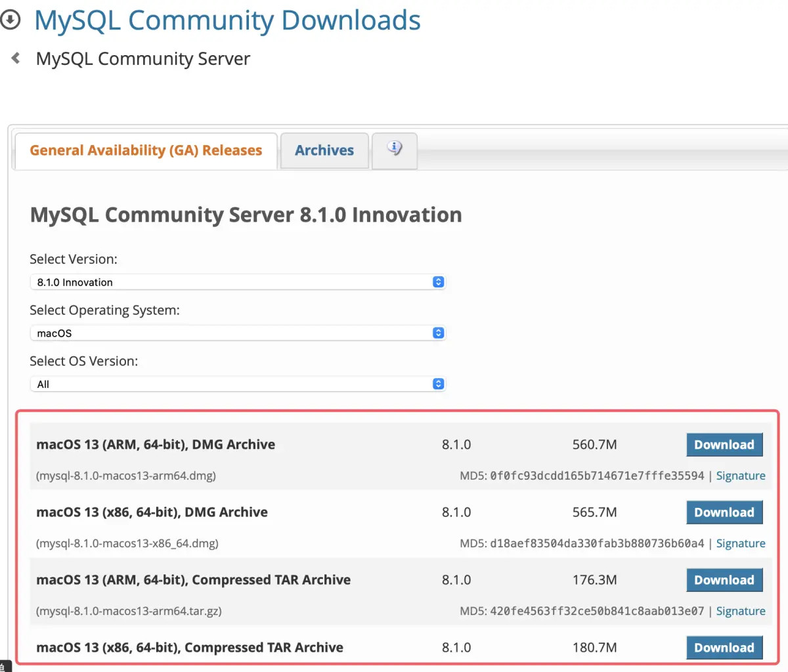Screen dimensions: 788x672
Task: Open MySQL Community Downloads heading link
Action: pos(227,20)
